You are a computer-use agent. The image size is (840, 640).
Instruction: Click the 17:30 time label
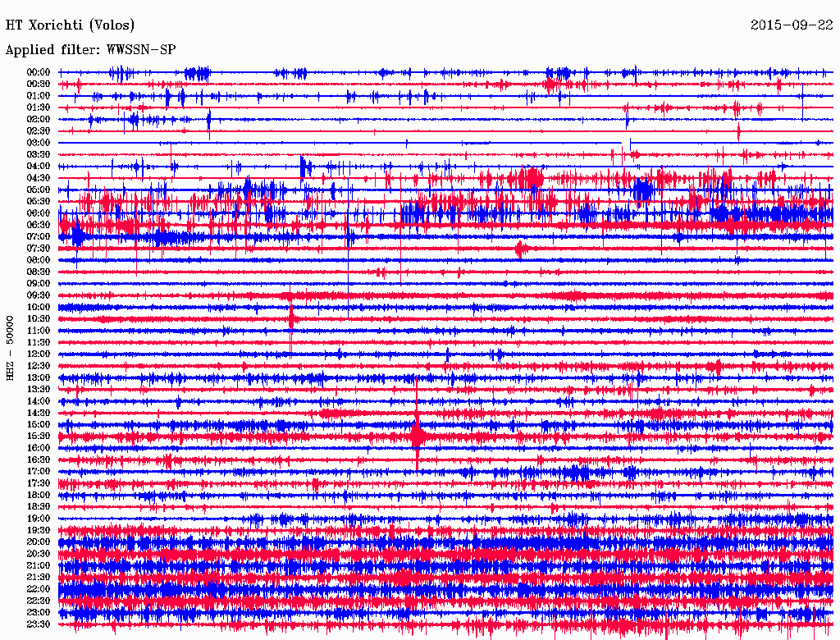[x=39, y=483]
